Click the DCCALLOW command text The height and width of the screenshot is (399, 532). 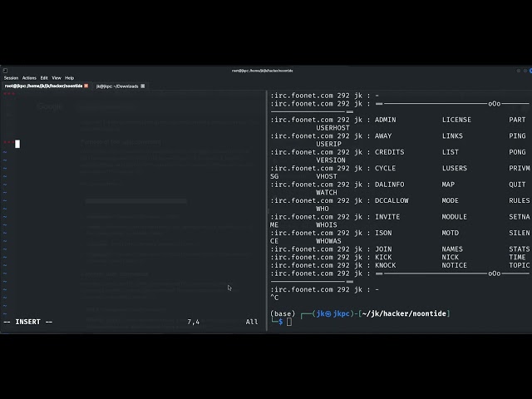392,200
